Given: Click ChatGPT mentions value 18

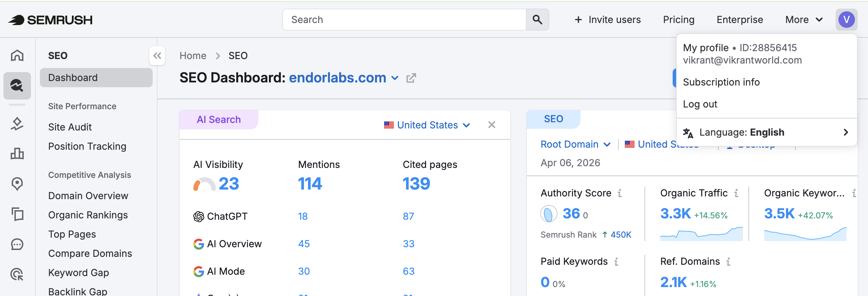Looking at the screenshot, I should click(x=303, y=216).
